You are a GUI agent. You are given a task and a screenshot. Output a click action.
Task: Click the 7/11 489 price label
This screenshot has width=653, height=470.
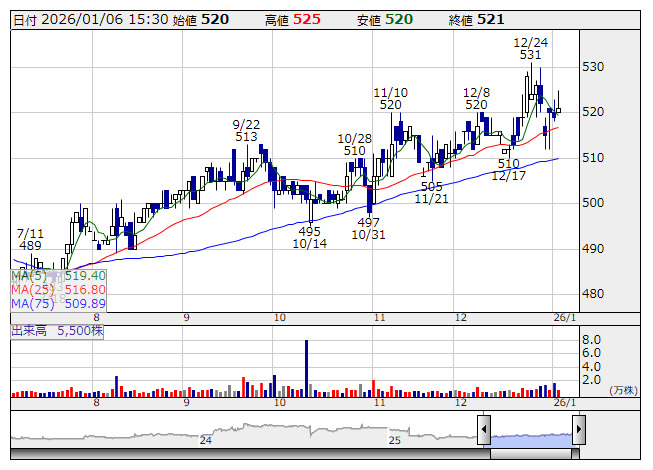coord(30,239)
